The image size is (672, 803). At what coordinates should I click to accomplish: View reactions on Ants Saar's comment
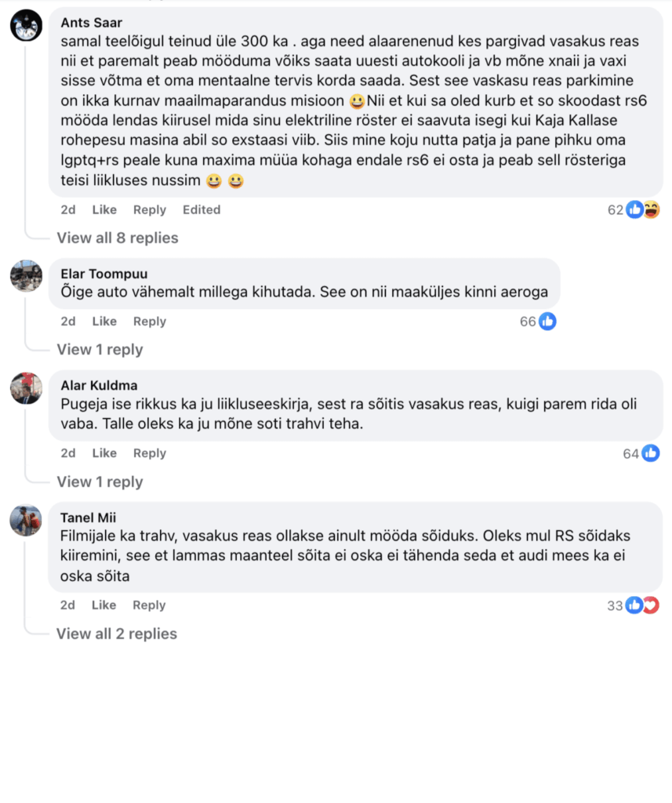coord(642,209)
